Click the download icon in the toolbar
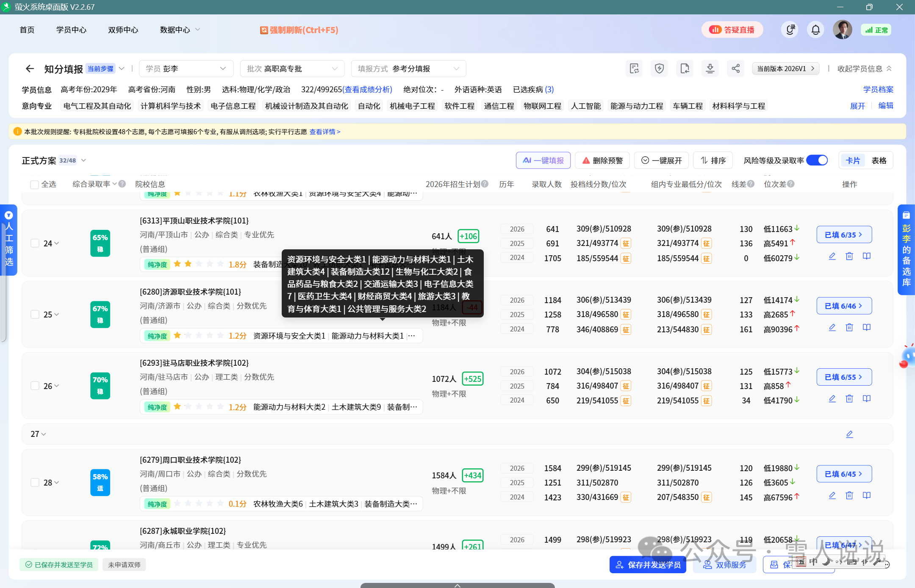This screenshot has height=588, width=915. point(710,69)
